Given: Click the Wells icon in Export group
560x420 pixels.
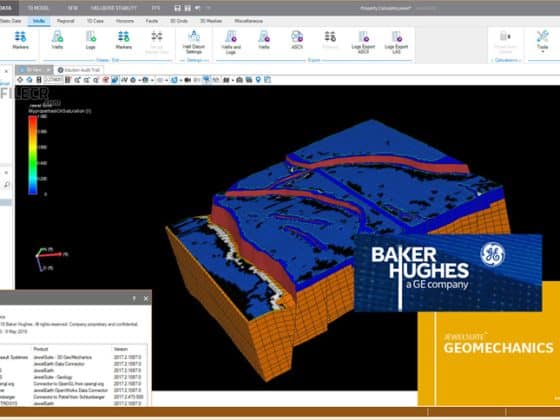Looking at the screenshot, I should click(x=264, y=40).
